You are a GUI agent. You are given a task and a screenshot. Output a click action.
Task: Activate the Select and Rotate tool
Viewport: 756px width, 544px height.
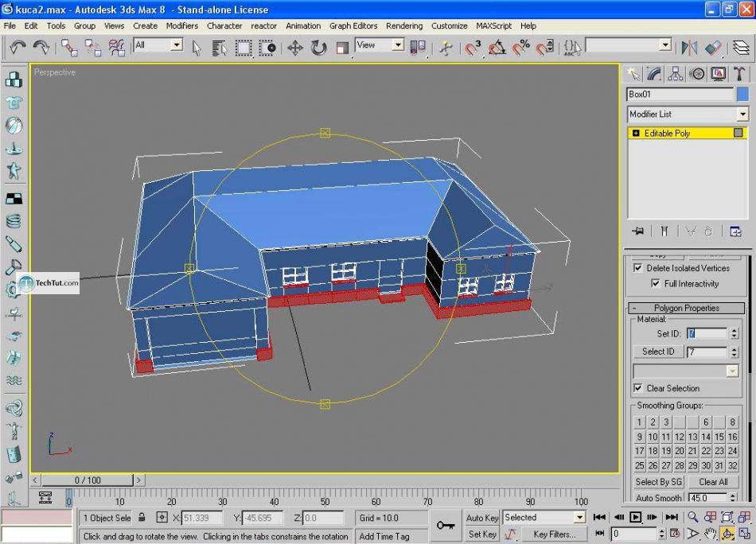pyautogui.click(x=318, y=48)
